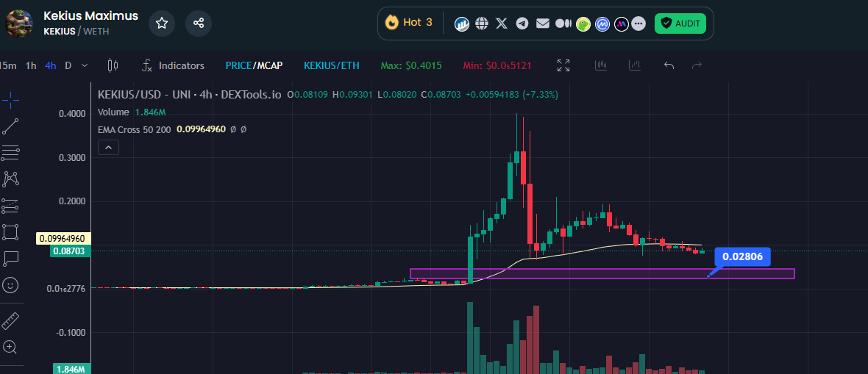Select the horizontal lines Fib tool
Viewport: 868px width, 374px height.
pyautogui.click(x=10, y=152)
